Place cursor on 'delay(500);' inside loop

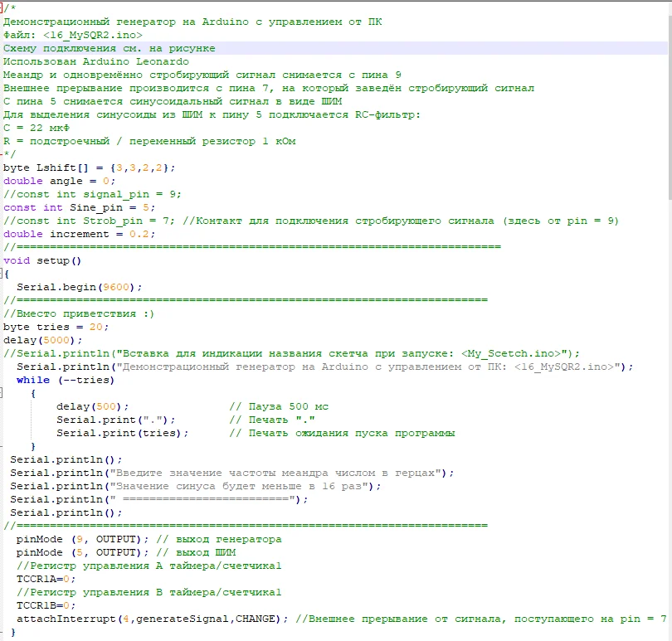(92, 406)
